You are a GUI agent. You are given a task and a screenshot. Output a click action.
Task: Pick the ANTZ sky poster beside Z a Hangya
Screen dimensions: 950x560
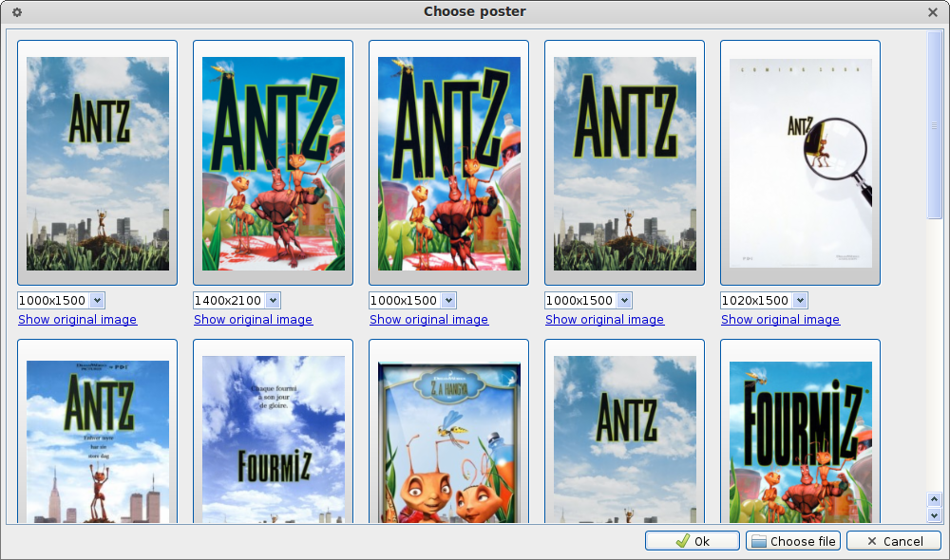click(625, 431)
